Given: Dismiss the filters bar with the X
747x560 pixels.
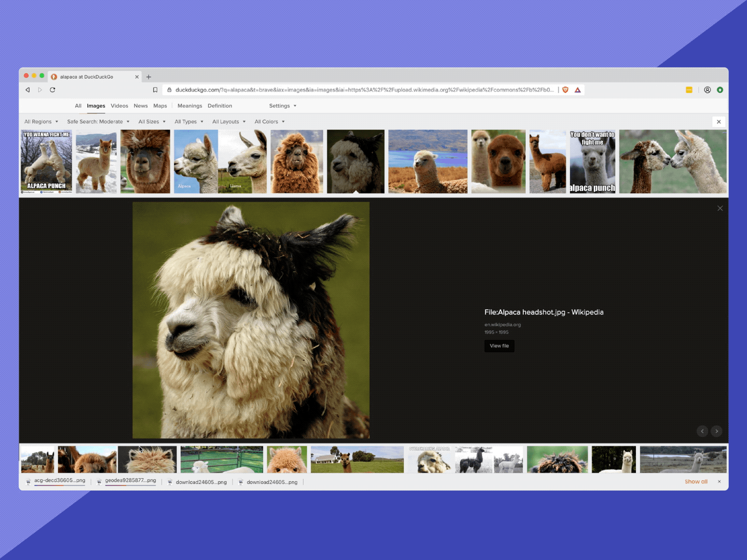Looking at the screenshot, I should (x=719, y=122).
